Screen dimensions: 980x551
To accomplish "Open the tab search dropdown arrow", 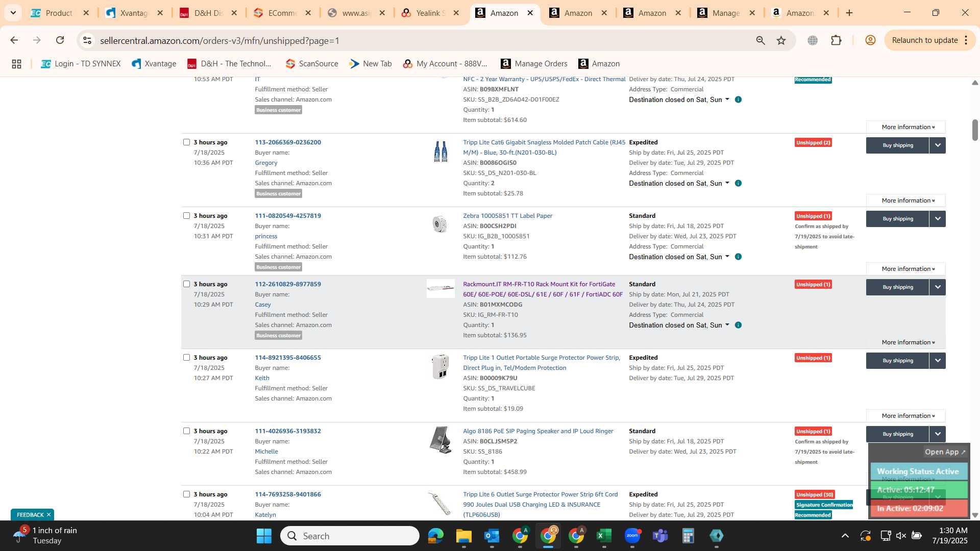I will tap(13, 13).
